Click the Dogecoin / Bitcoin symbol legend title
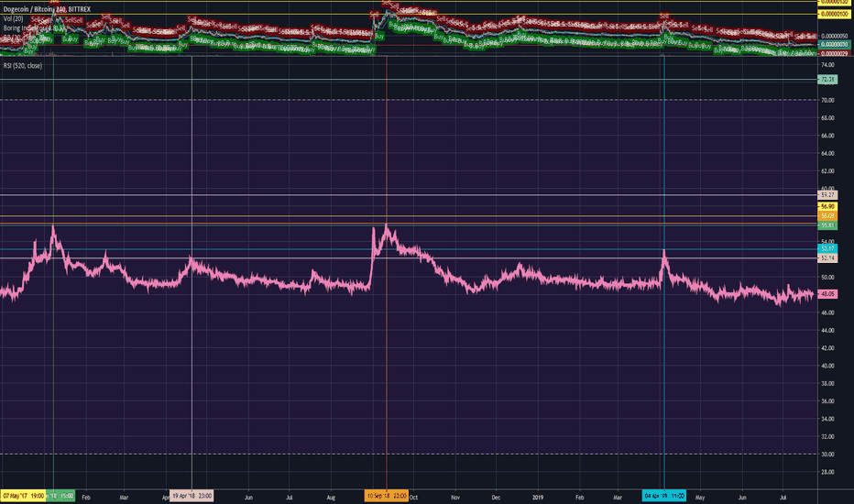854x504 pixels. pos(47,9)
